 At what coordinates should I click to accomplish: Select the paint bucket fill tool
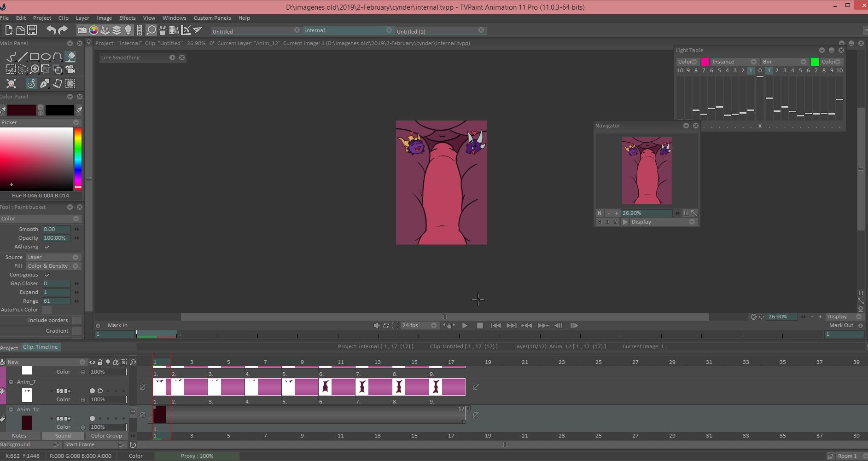pyautogui.click(x=70, y=57)
